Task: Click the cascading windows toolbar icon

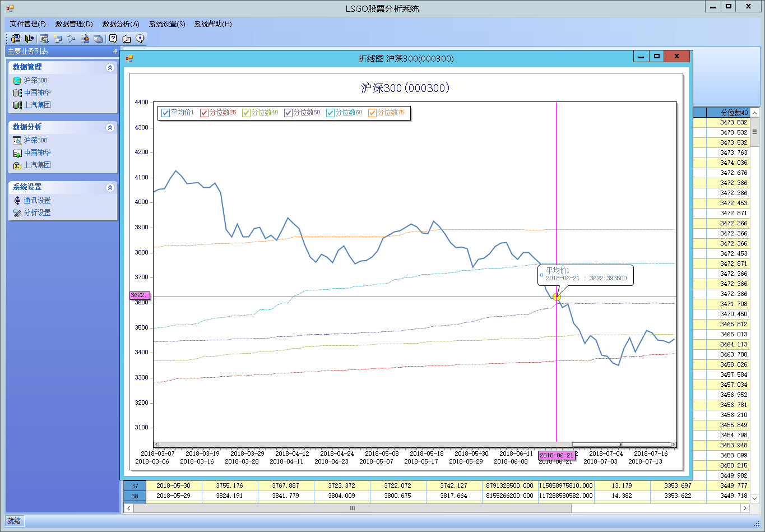Action: (98, 39)
